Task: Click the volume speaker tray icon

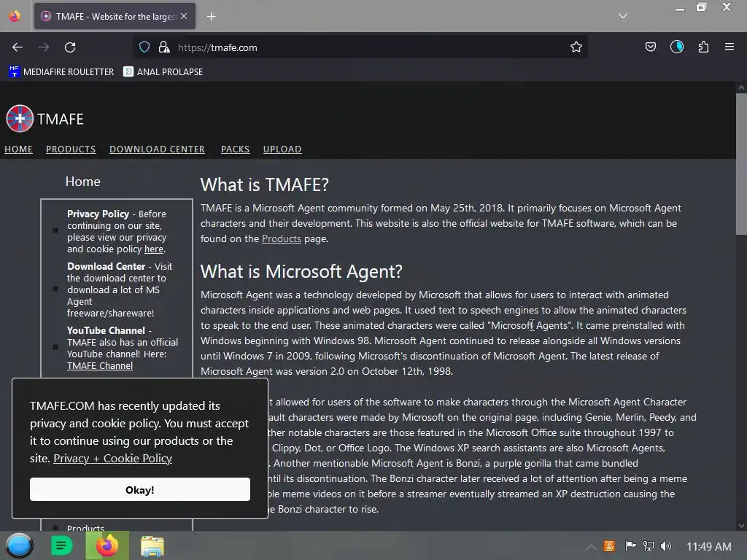Action: tap(666, 546)
